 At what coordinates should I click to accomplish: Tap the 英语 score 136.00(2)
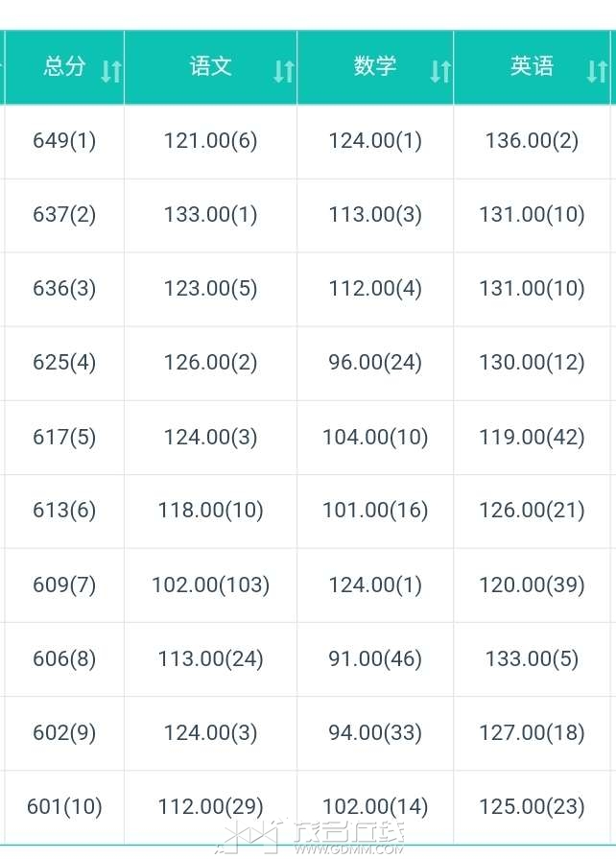(x=533, y=140)
